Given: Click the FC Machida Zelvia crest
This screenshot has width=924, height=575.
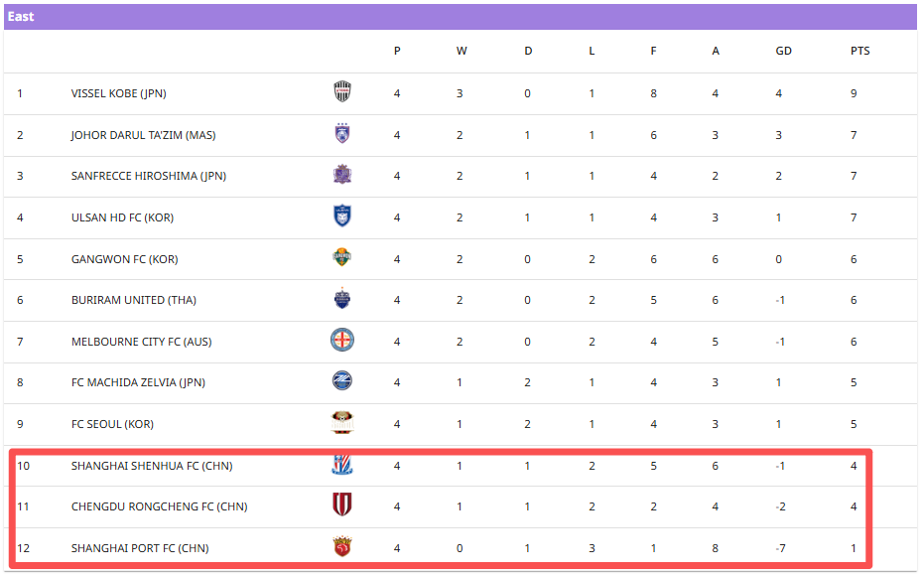Looking at the screenshot, I should click(x=341, y=381).
